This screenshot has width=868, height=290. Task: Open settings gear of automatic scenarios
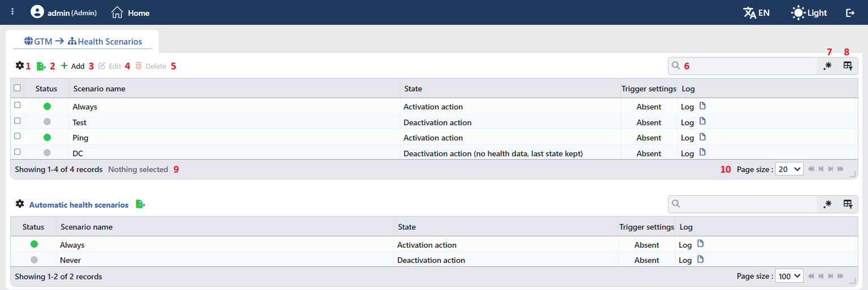pyautogui.click(x=20, y=204)
